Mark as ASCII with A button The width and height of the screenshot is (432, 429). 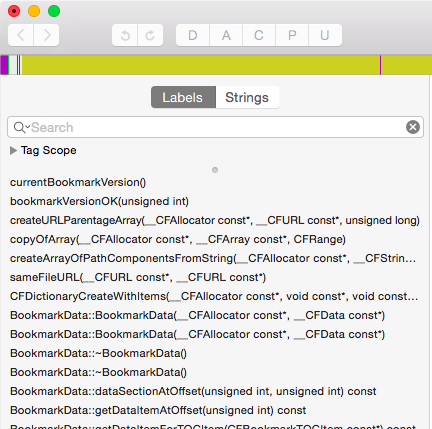coord(226,35)
